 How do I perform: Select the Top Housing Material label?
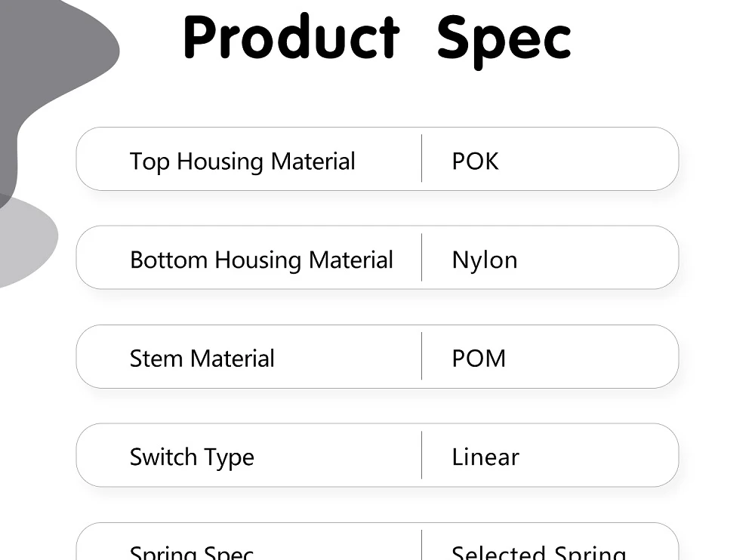242,162
